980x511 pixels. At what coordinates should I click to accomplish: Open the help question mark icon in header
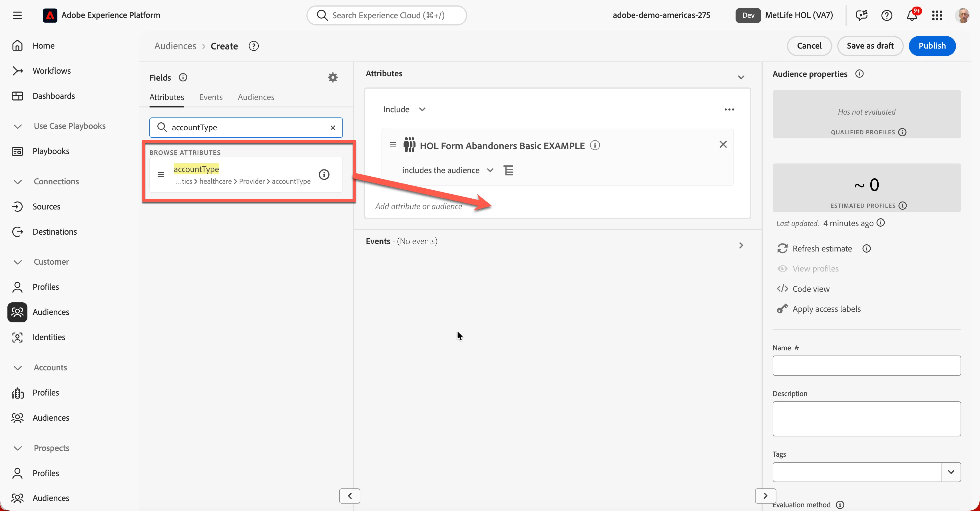887,15
